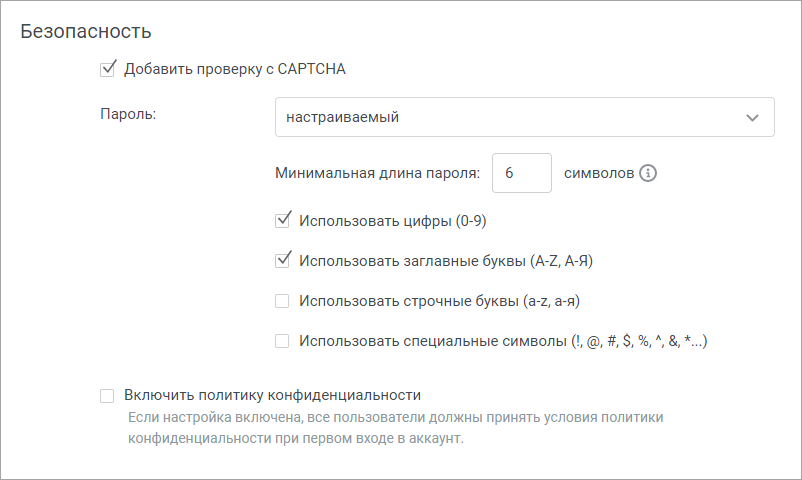Click the info icon next to символов
Image resolution: width=802 pixels, height=480 pixels.
[648, 173]
